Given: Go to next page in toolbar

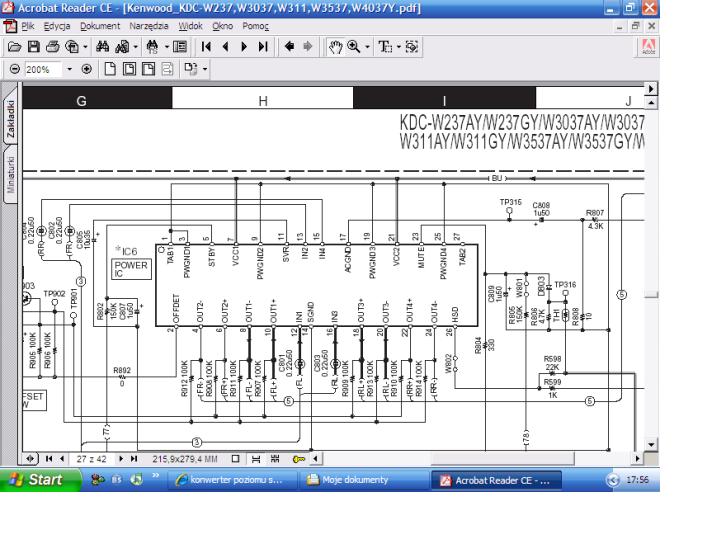Looking at the screenshot, I should point(244,46).
